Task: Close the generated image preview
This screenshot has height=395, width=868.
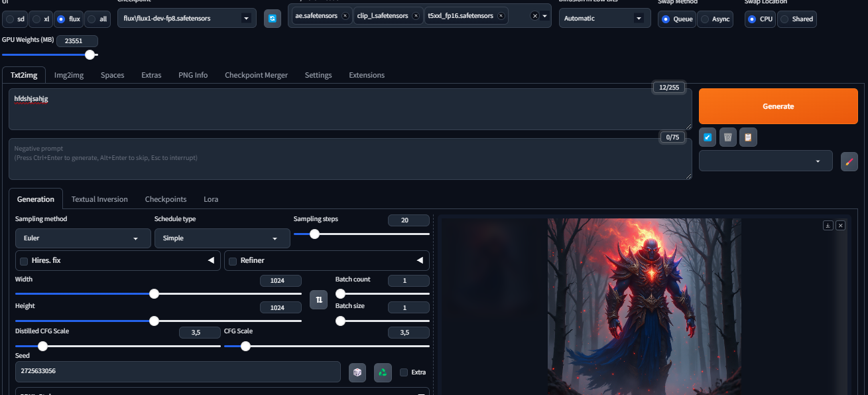Action: [x=841, y=226]
